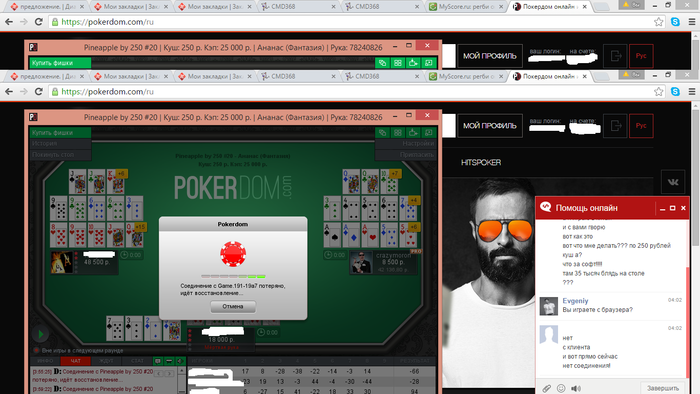700x394 pixels.
Task: Click the РЕЗУЛЬТАТ column header
Action: click(415, 361)
